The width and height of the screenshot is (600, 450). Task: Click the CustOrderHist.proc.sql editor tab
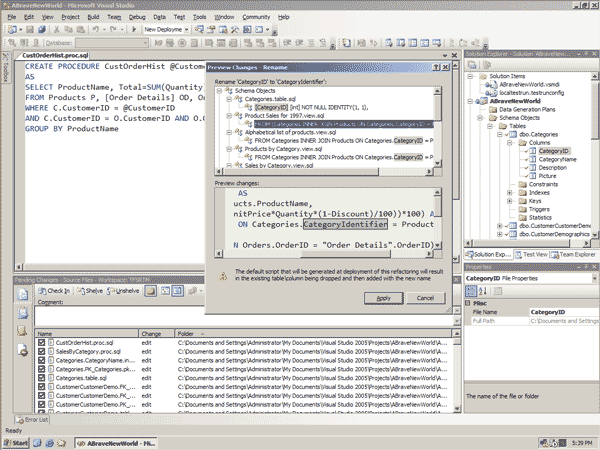[55, 55]
